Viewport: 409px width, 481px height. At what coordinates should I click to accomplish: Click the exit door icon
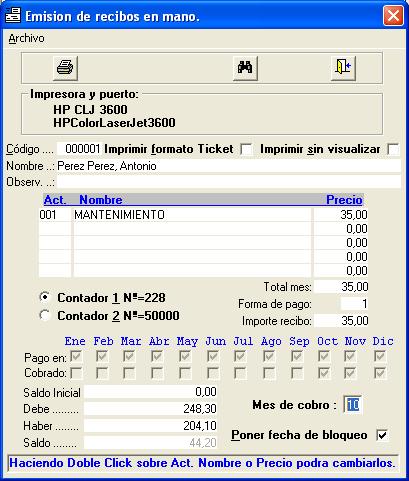point(343,68)
